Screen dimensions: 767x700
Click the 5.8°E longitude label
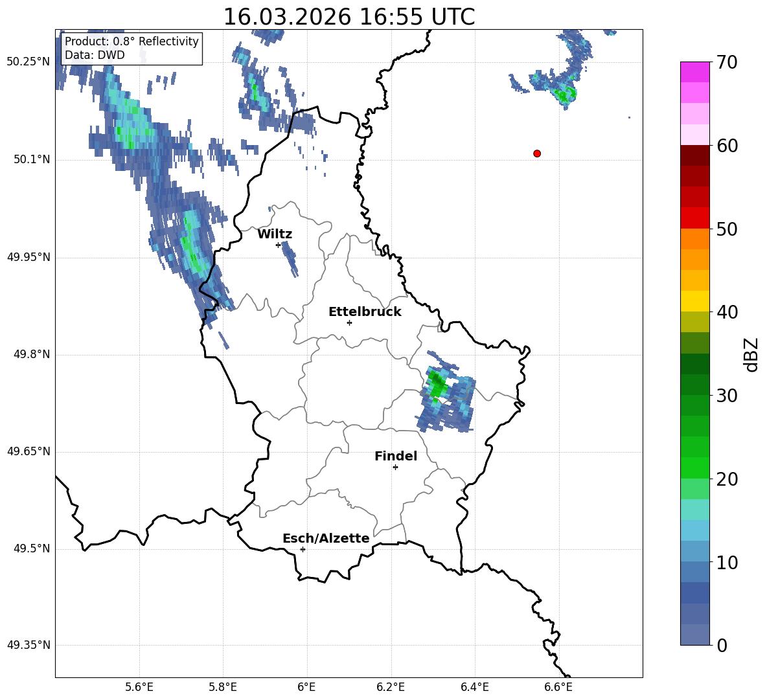223,687
